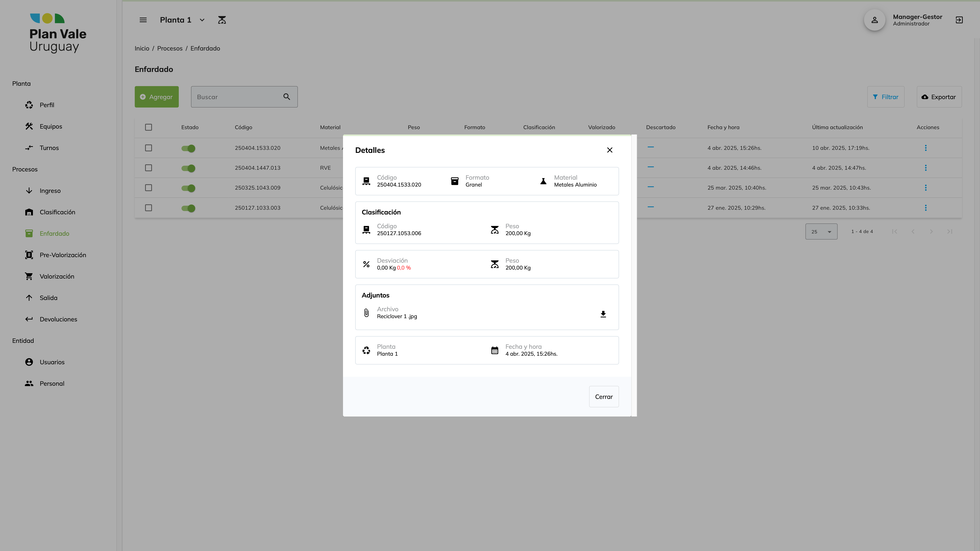980x551 pixels.
Task: Toggle the select-all checkbox in table header
Action: pyautogui.click(x=148, y=127)
